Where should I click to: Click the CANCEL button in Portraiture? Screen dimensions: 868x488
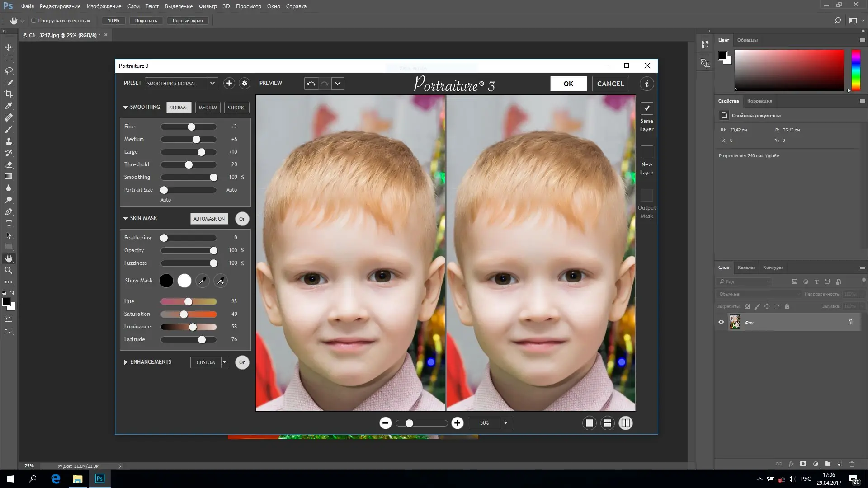(611, 84)
